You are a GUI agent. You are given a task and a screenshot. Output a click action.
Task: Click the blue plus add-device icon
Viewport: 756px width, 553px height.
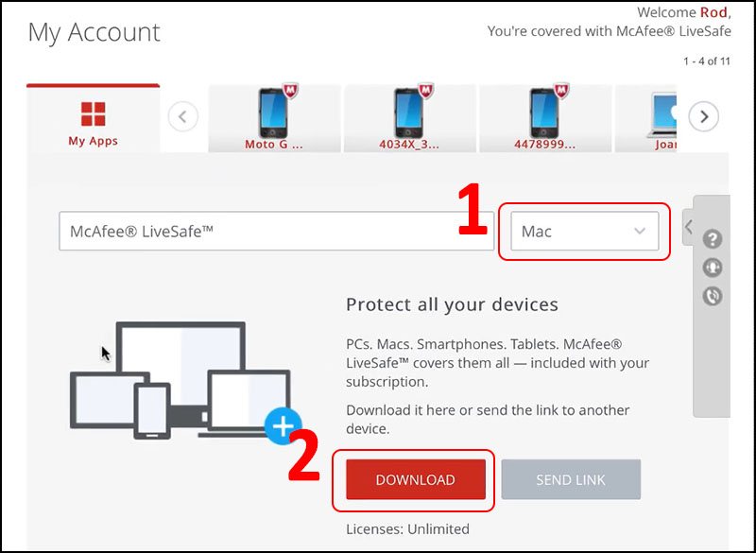pyautogui.click(x=282, y=426)
